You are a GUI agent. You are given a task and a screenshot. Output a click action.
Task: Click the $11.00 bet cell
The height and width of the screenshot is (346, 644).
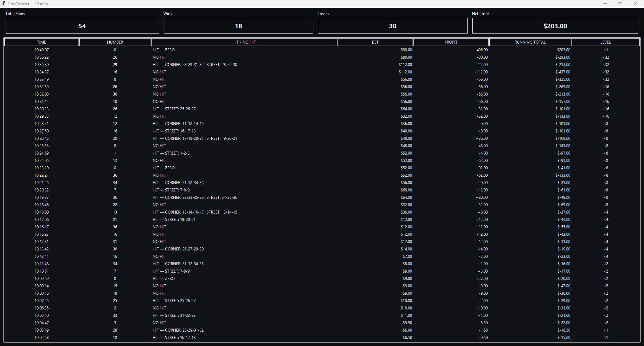click(406, 315)
